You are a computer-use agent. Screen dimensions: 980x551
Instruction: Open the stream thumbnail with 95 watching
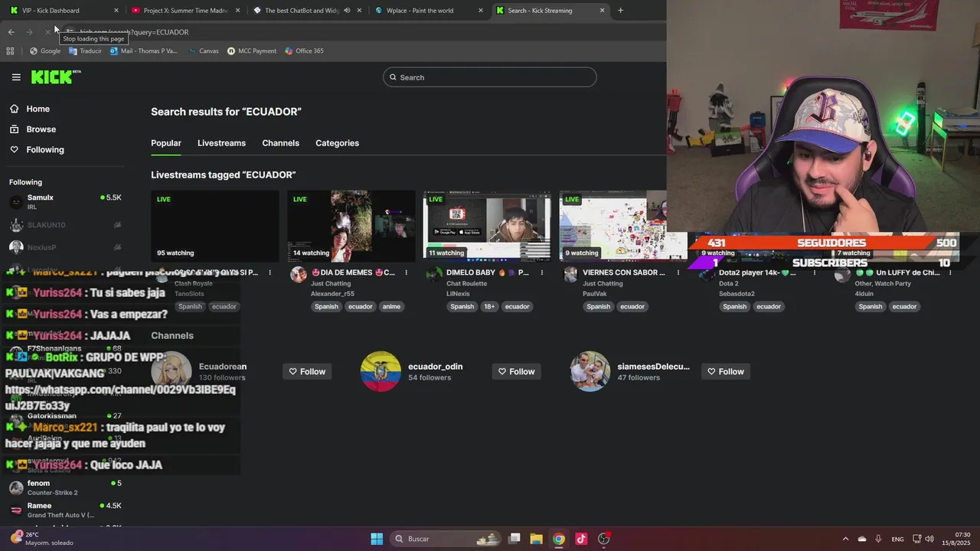(x=215, y=226)
